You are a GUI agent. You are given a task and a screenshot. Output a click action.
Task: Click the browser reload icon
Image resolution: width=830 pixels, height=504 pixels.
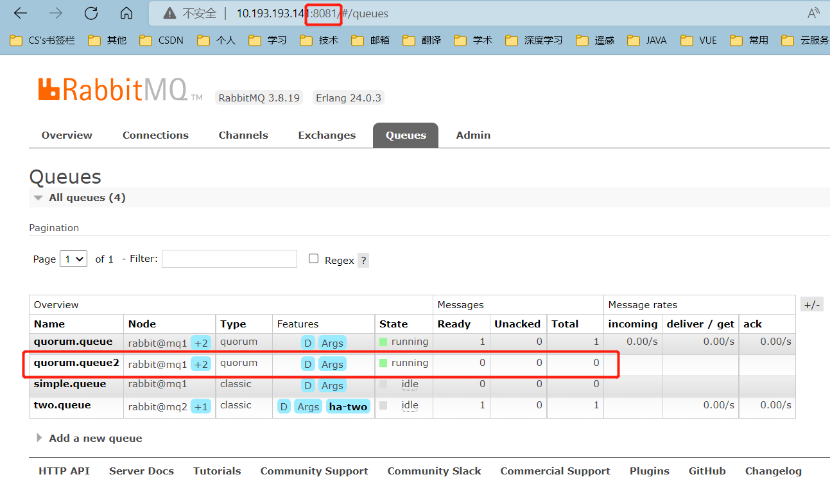tap(91, 13)
